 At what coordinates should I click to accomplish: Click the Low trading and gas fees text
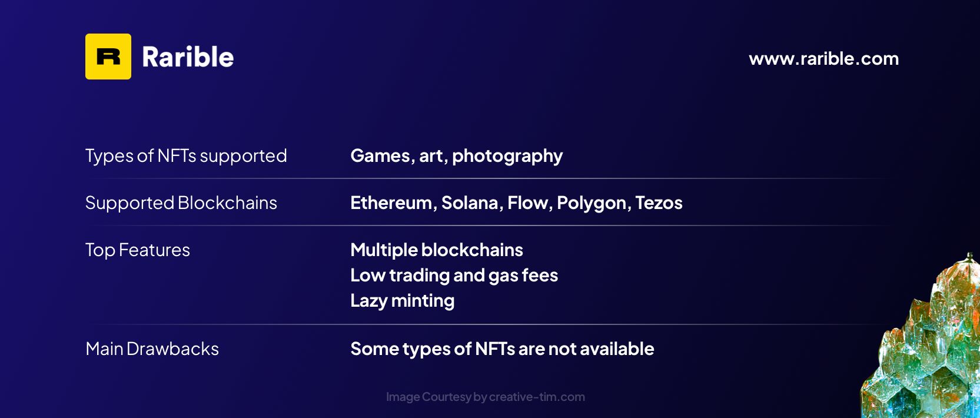click(454, 275)
